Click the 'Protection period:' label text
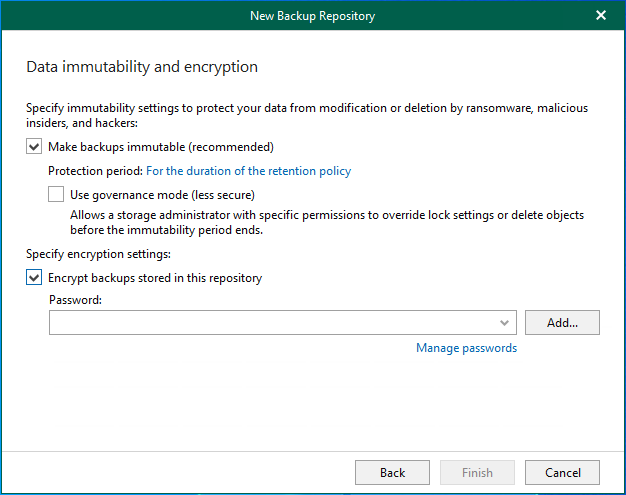The height and width of the screenshot is (495, 626). coord(95,171)
